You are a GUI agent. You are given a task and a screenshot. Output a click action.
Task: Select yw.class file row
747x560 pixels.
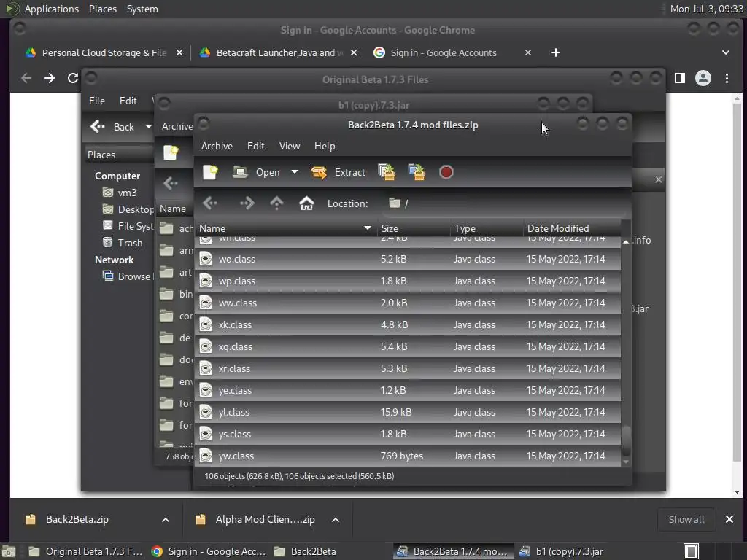click(408, 456)
